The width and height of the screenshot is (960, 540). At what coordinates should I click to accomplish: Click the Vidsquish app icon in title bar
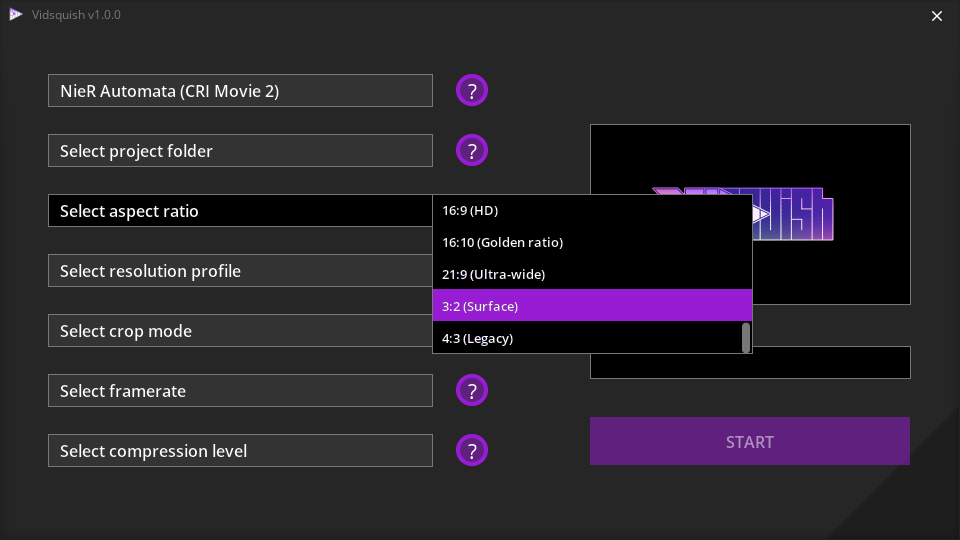pos(15,15)
